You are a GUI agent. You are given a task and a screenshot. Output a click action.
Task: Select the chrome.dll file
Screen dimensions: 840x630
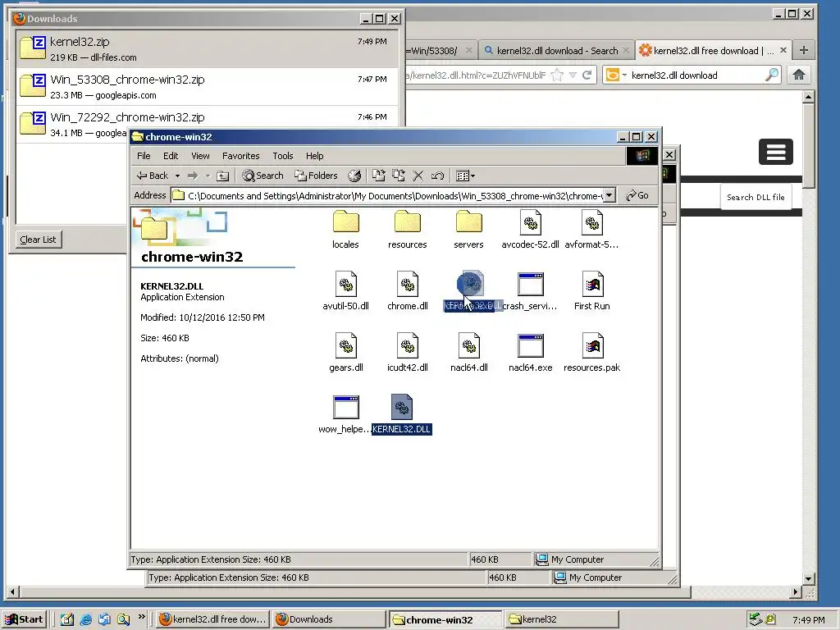point(407,291)
